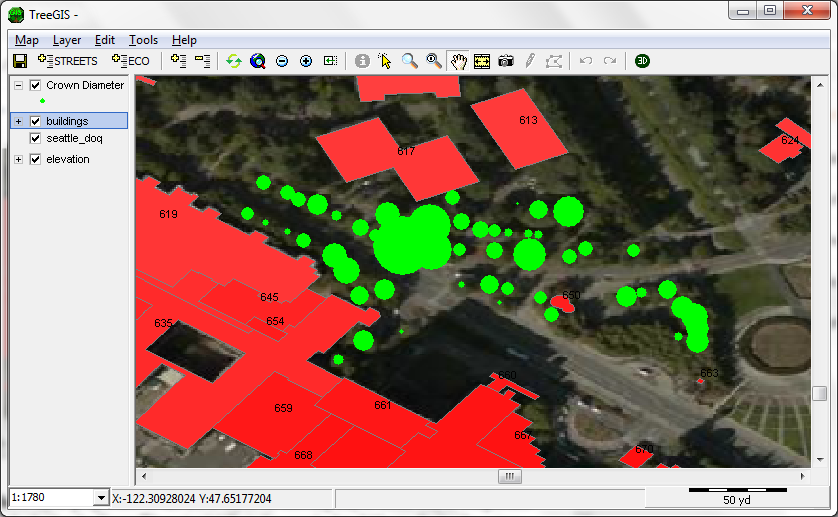
Task: Select the Crown Diameter layer name
Action: [x=85, y=85]
